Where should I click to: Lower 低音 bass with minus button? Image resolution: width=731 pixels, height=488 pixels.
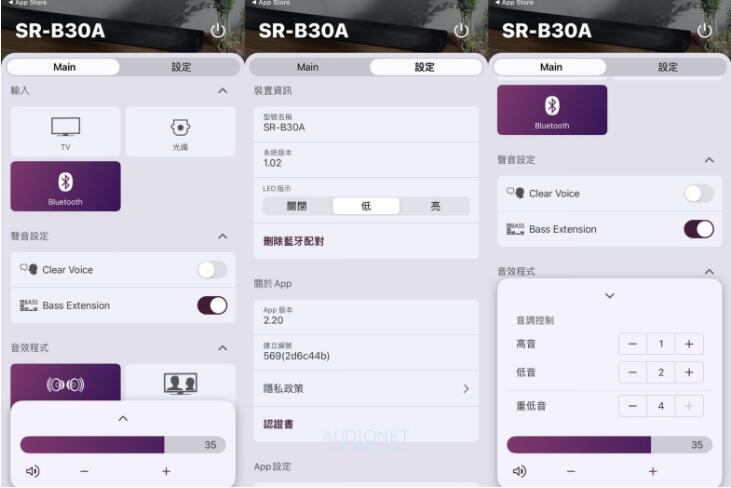633,372
